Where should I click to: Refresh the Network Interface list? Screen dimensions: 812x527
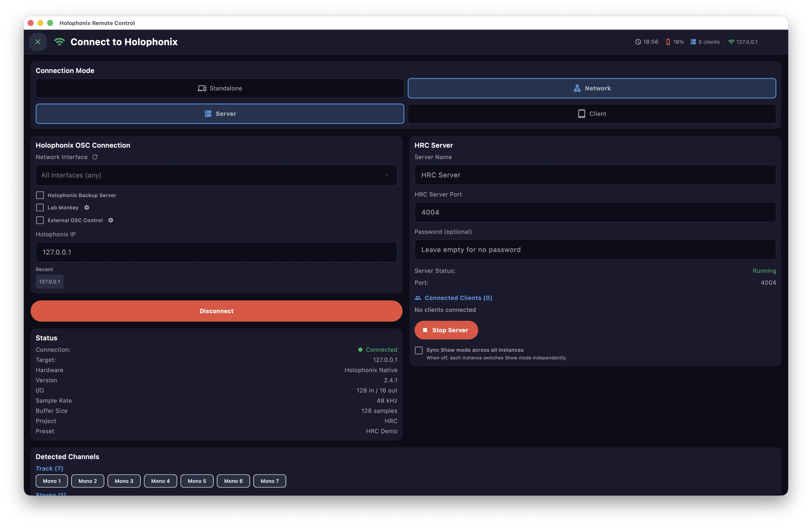[x=95, y=157]
